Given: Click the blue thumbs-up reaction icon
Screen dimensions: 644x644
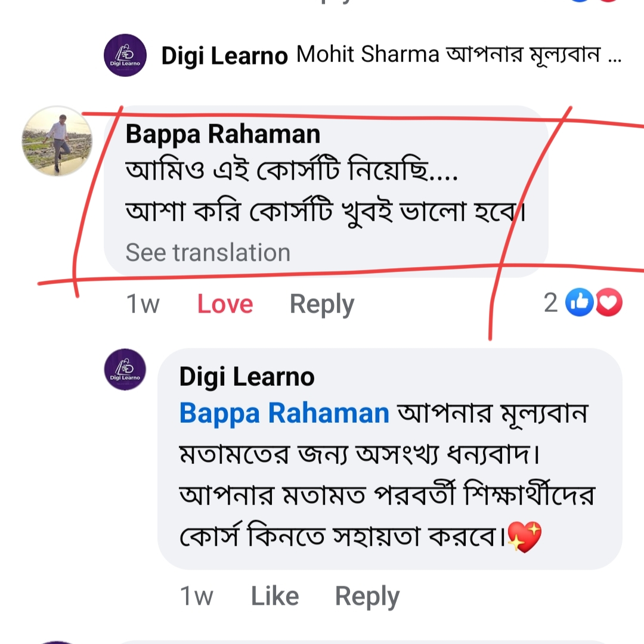Looking at the screenshot, I should tap(579, 302).
